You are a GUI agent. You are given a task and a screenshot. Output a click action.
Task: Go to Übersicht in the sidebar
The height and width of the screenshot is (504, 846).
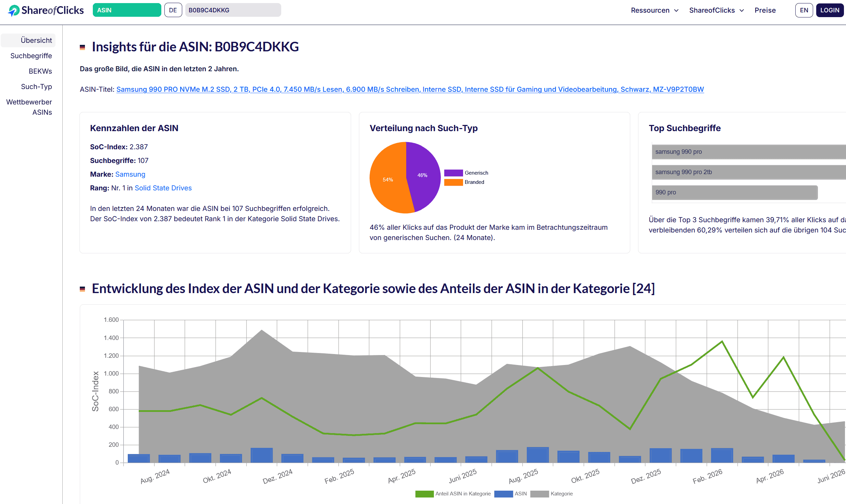28,40
